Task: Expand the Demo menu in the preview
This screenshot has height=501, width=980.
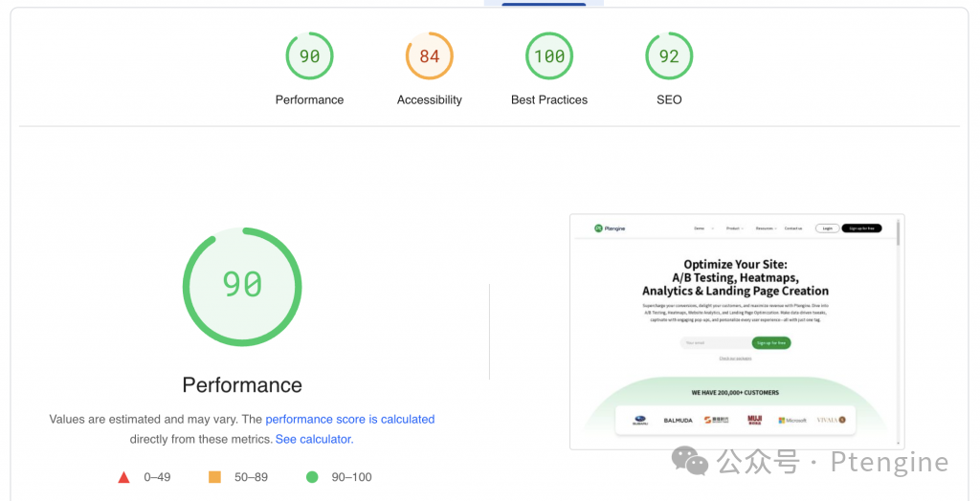Action: (x=701, y=229)
